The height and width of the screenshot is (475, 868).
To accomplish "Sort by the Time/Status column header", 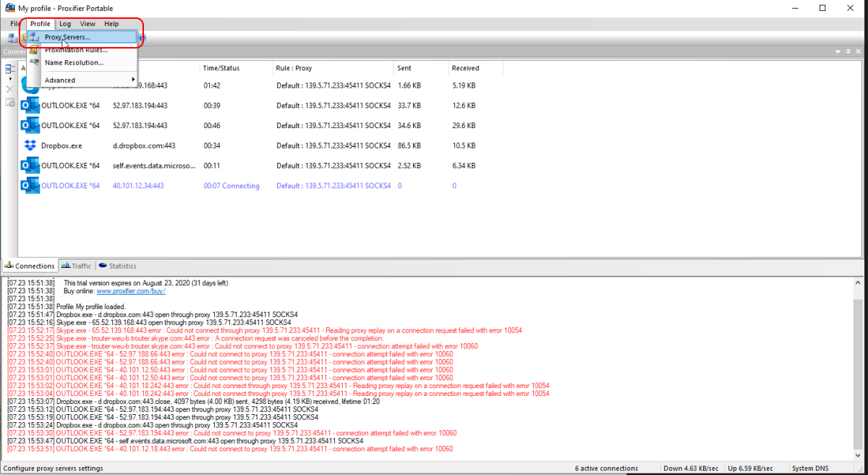I will (236, 68).
